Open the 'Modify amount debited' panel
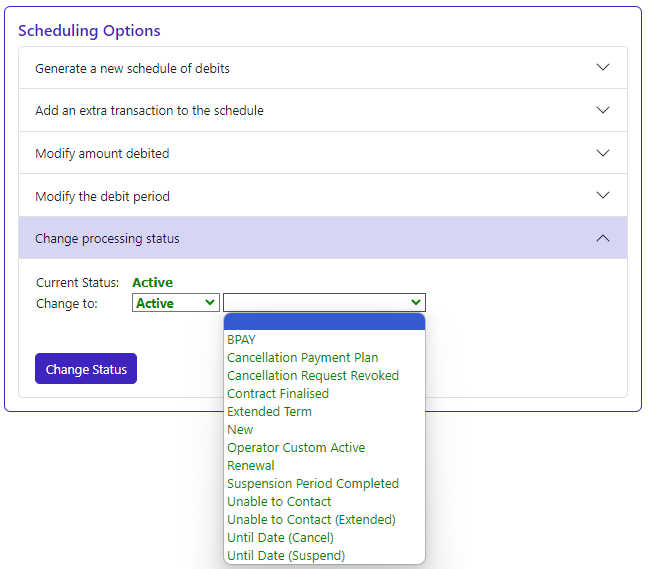Screen dimensions: 650x569 322,153
